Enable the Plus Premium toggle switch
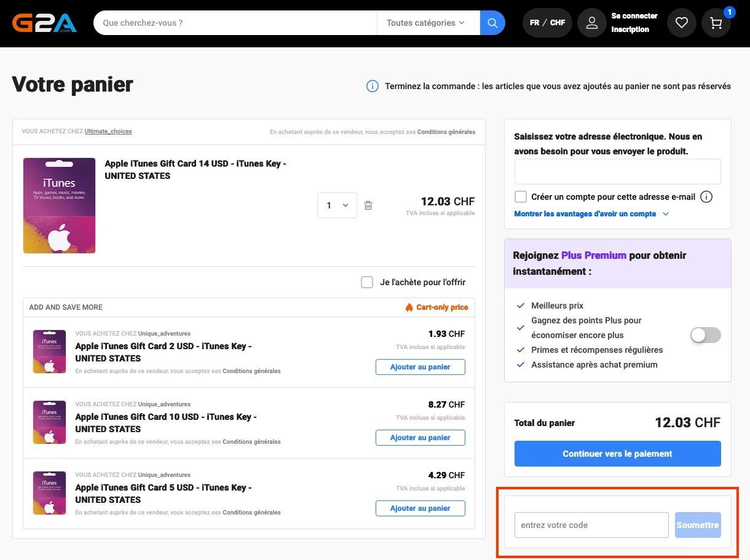Screen dimensions: 750x560 click(705, 335)
